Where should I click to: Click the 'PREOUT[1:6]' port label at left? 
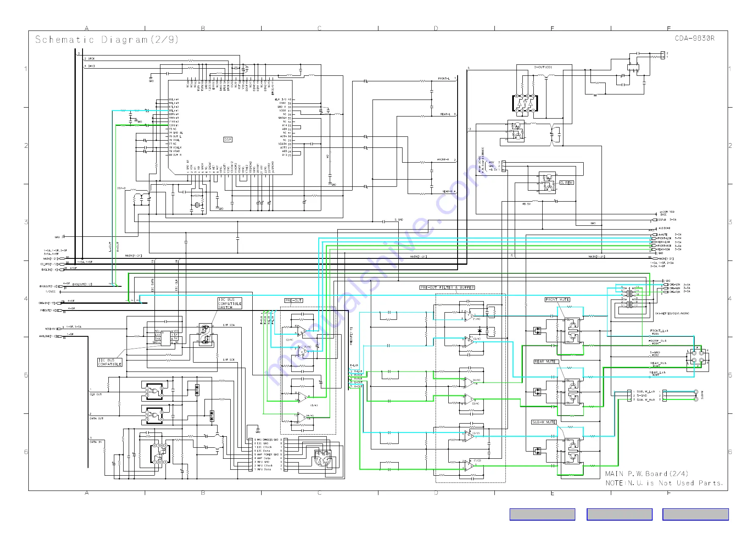click(x=48, y=310)
